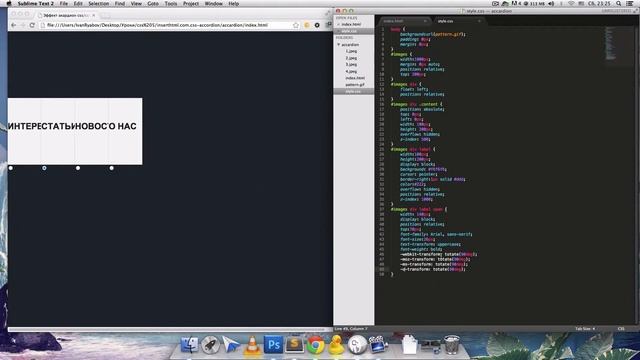Screen dimensions: 640x360
Task: Open the Help menu
Action: [x=233, y=3]
